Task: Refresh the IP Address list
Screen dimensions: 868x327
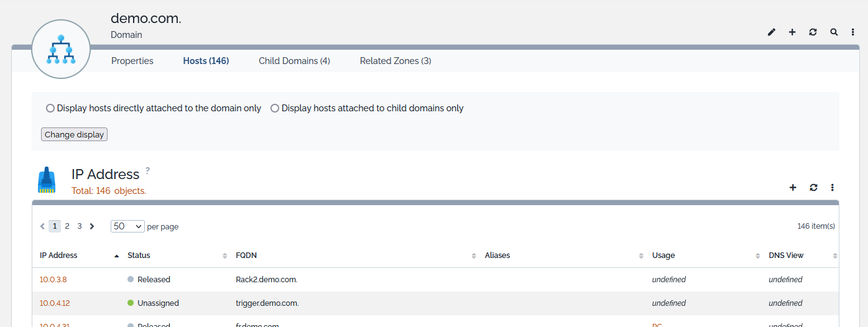Action: (813, 187)
